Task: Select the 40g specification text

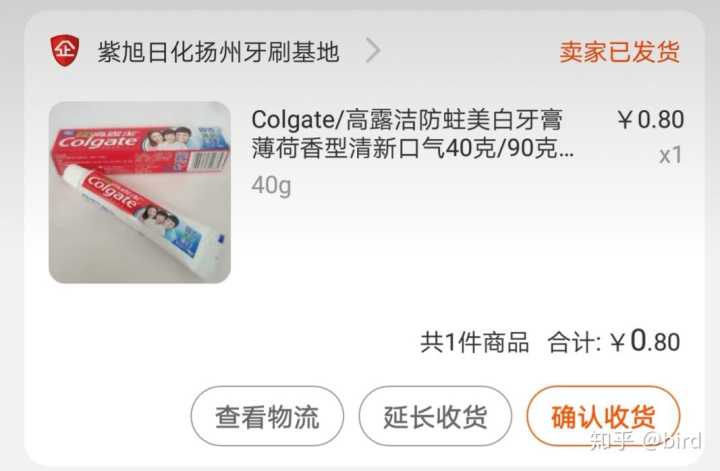Action: [271, 185]
